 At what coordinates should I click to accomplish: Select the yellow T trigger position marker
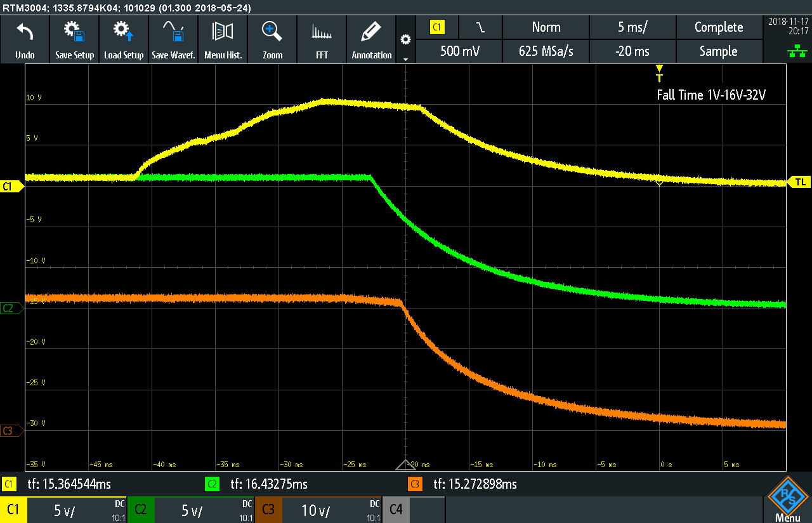coord(660,73)
